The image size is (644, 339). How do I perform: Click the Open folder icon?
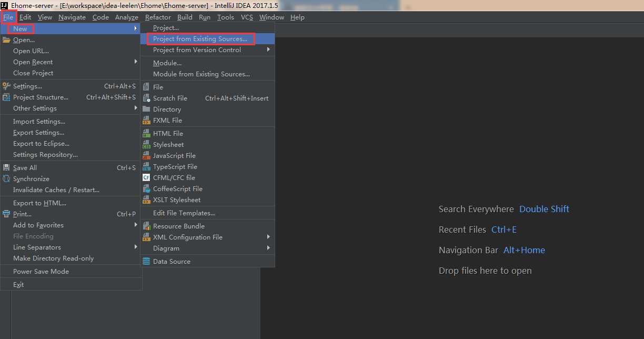(6, 40)
